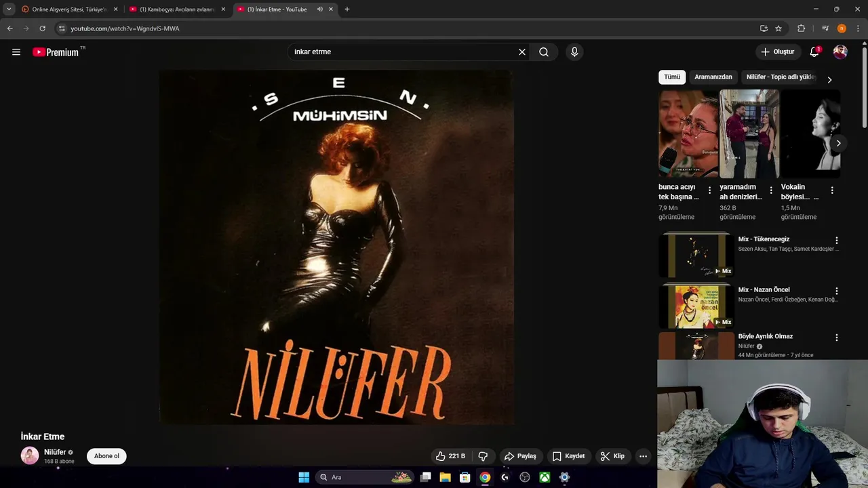
Task: Open the YouTube guide hamburger menu
Action: pyautogui.click(x=16, y=52)
